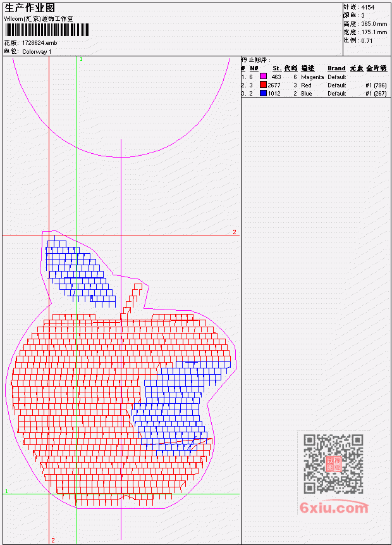Image resolution: width=392 pixels, height=545 pixels.
Task: Click the "N#" column header
Action: [x=254, y=68]
